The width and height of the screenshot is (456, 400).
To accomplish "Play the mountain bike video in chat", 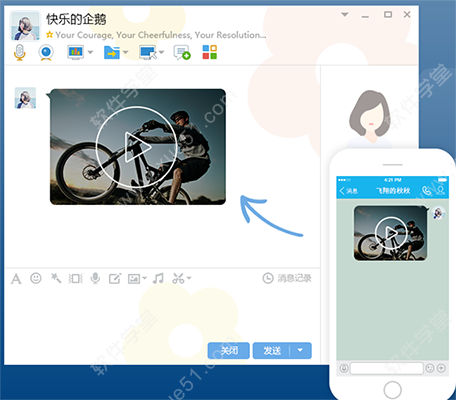I will click(x=136, y=147).
